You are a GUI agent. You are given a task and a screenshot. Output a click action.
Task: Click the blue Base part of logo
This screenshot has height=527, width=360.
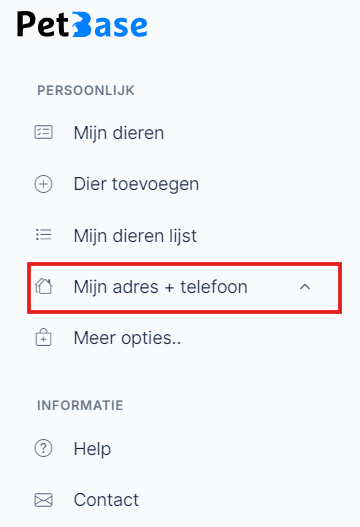(x=110, y=25)
